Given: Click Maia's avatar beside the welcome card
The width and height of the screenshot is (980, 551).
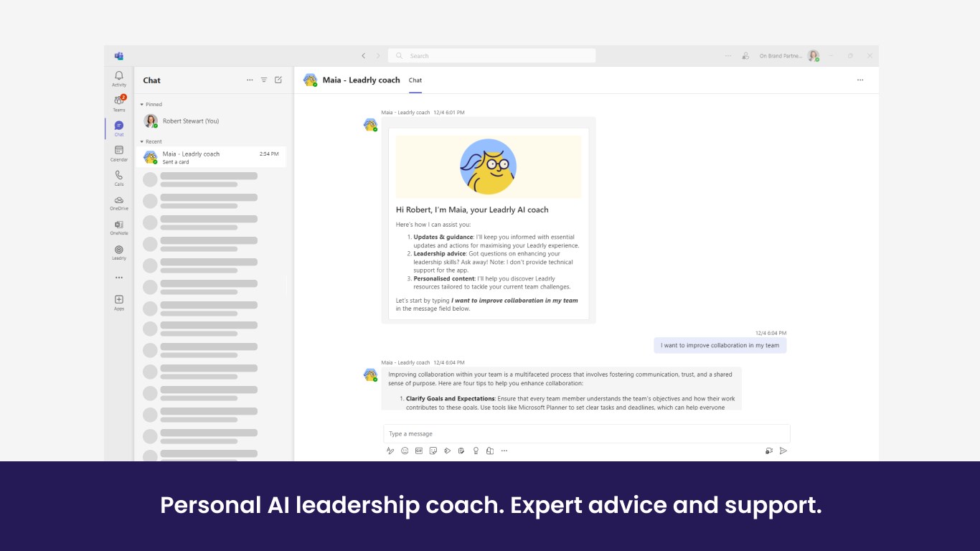Looking at the screenshot, I should [371, 125].
